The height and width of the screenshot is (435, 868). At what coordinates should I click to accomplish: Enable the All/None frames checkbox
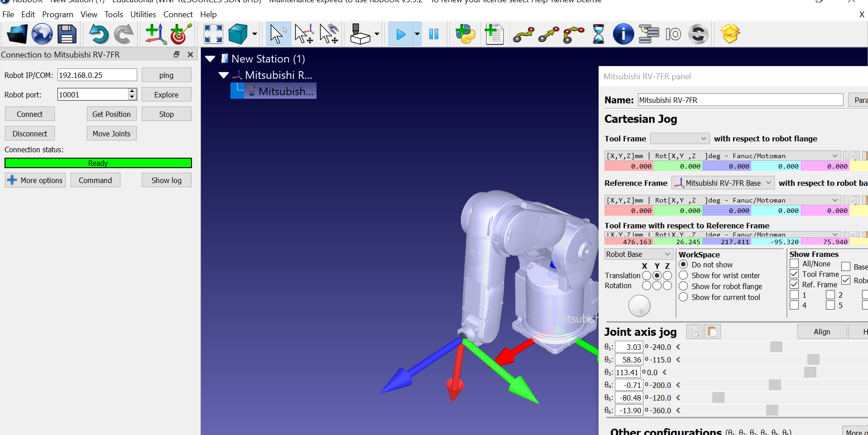pos(794,264)
